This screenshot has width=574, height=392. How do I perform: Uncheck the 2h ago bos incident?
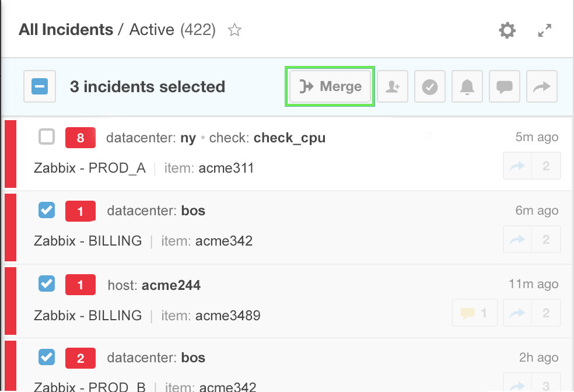47,357
